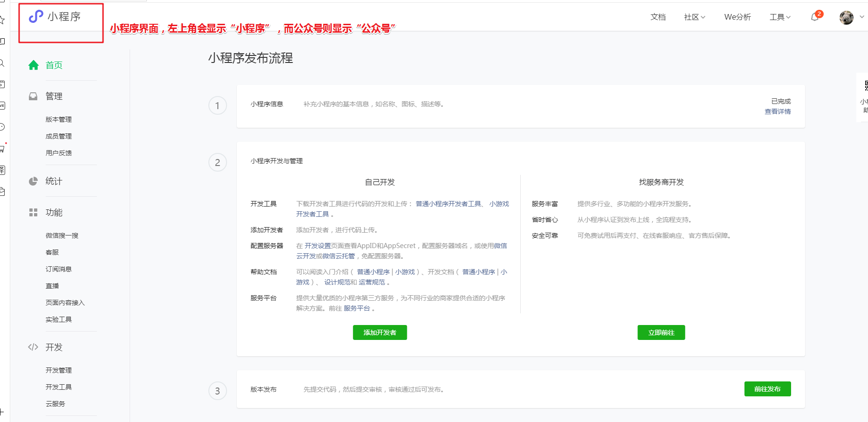The image size is (868, 422).
Task: Open 开发工具 in the sidebar
Action: coord(59,387)
